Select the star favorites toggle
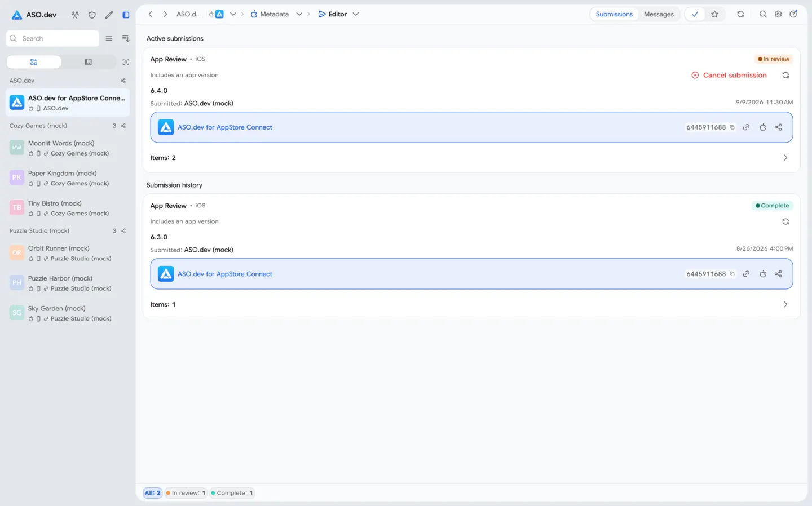Viewport: 812px width, 506px height. coord(715,14)
